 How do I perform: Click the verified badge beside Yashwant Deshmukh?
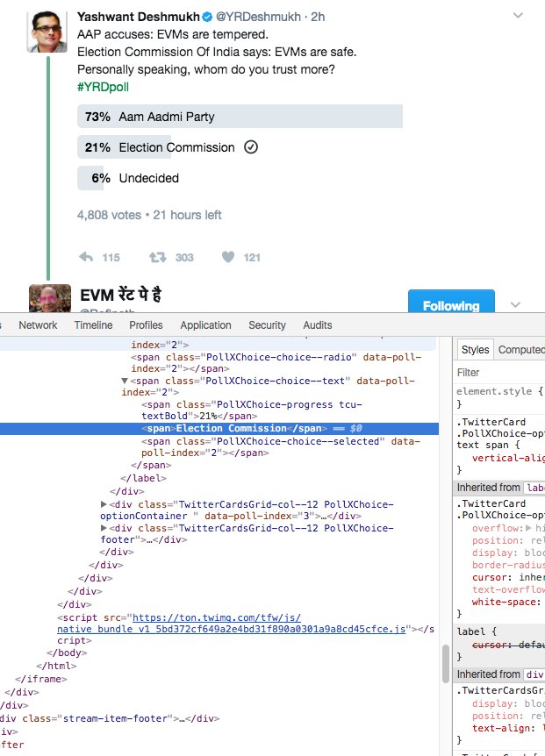(207, 17)
